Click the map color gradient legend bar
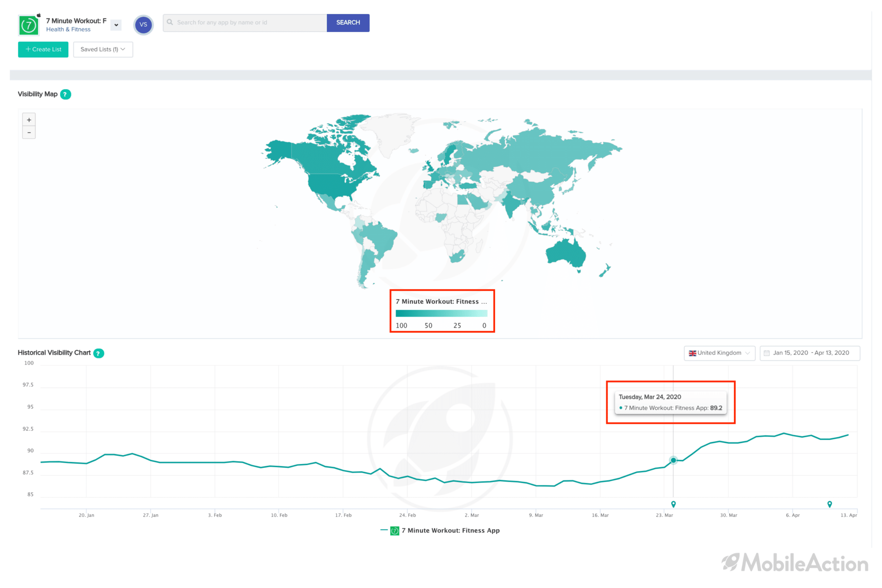Image resolution: width=882 pixels, height=588 pixels. (441, 313)
